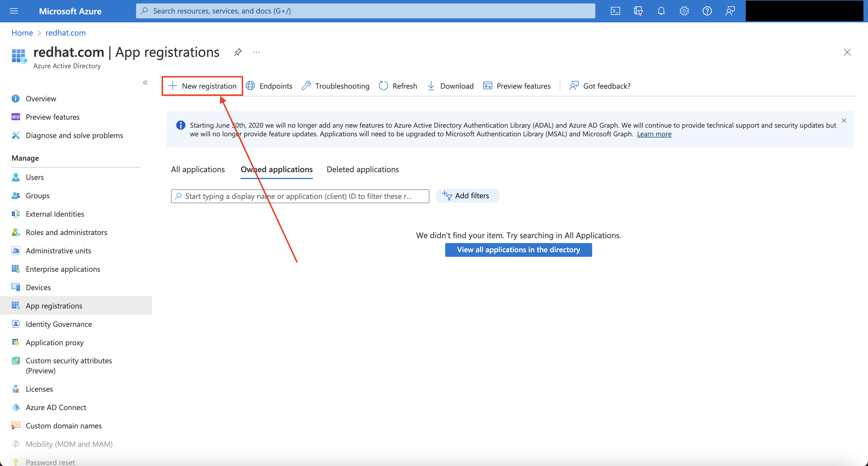Image resolution: width=868 pixels, height=466 pixels.
Task: Expand the ellipsis menu next to pin icon
Action: [x=257, y=53]
